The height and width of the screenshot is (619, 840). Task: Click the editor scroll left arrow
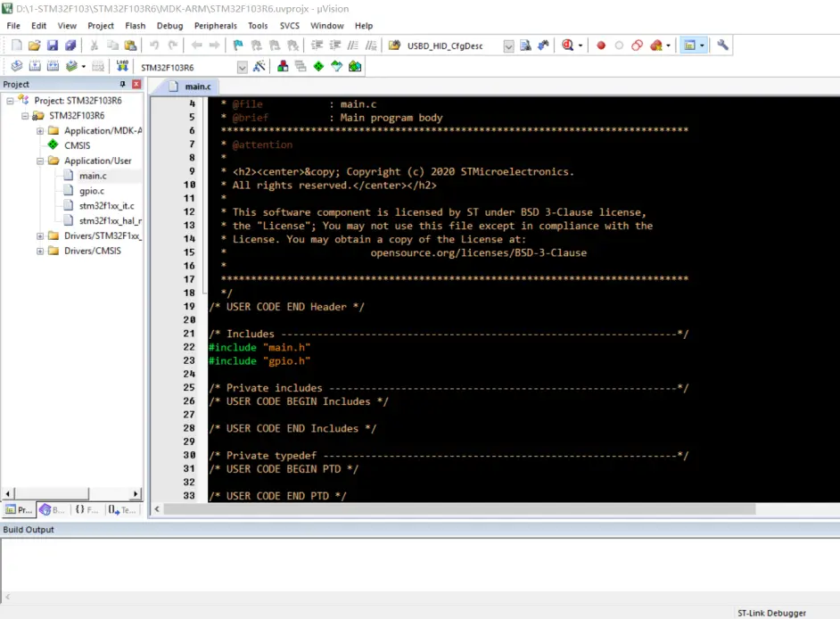[157, 509]
